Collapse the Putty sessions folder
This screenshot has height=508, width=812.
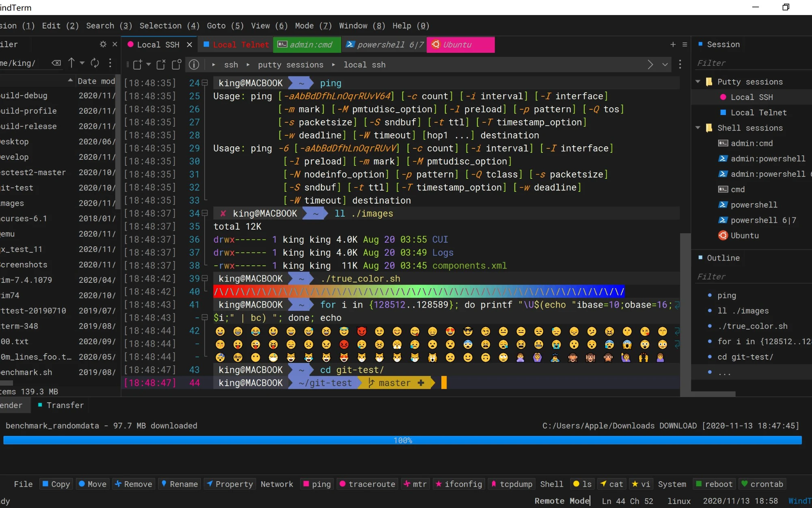pyautogui.click(x=698, y=82)
